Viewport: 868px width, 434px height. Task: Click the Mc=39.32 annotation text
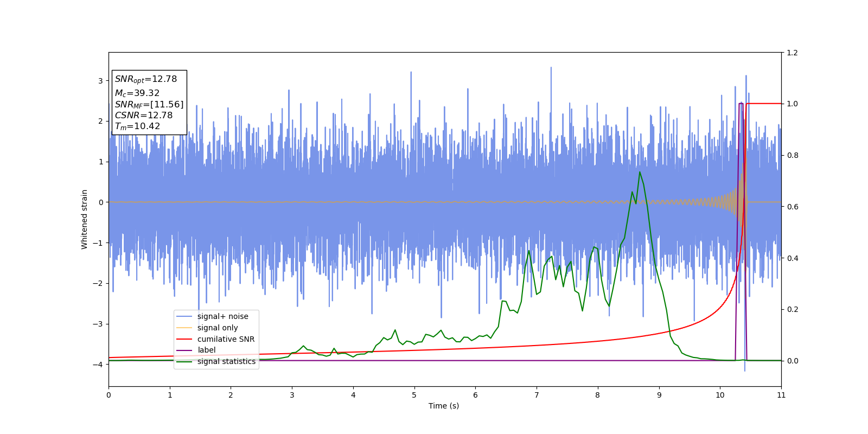click(x=137, y=93)
